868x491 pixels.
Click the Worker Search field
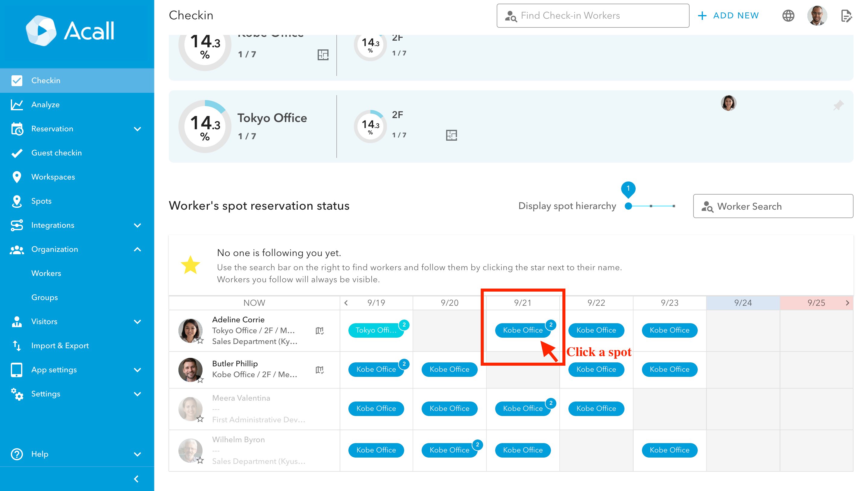tap(773, 206)
